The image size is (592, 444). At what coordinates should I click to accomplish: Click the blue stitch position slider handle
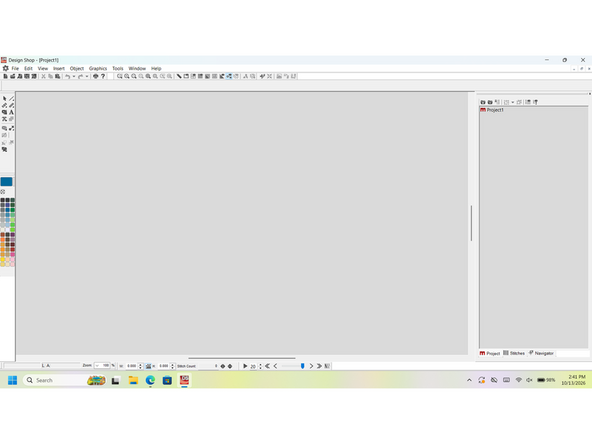302,366
